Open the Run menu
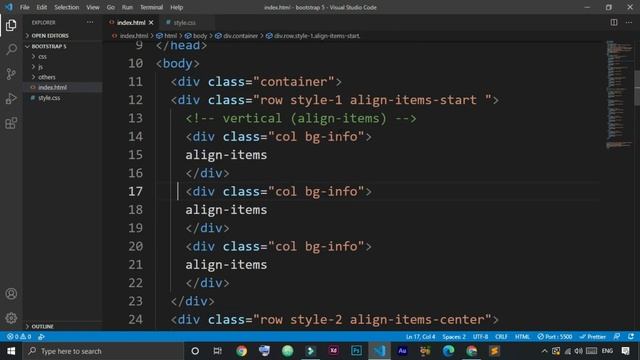This screenshot has width=640, height=360. click(127, 7)
